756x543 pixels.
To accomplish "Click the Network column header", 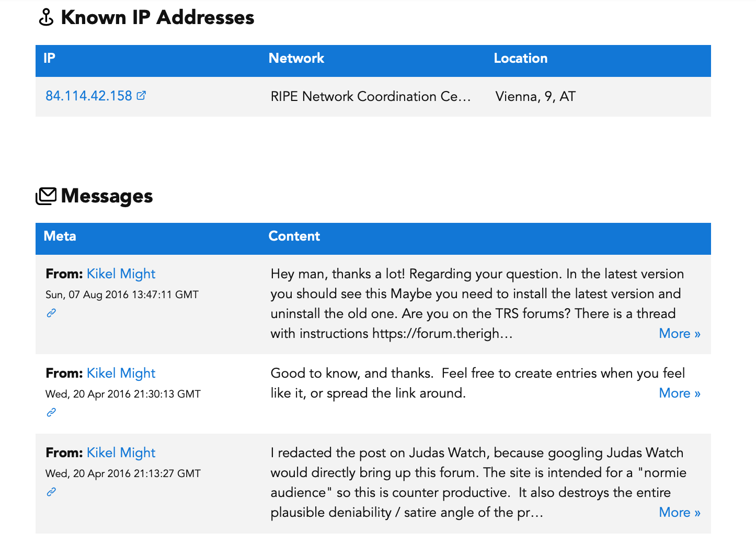I will [296, 58].
